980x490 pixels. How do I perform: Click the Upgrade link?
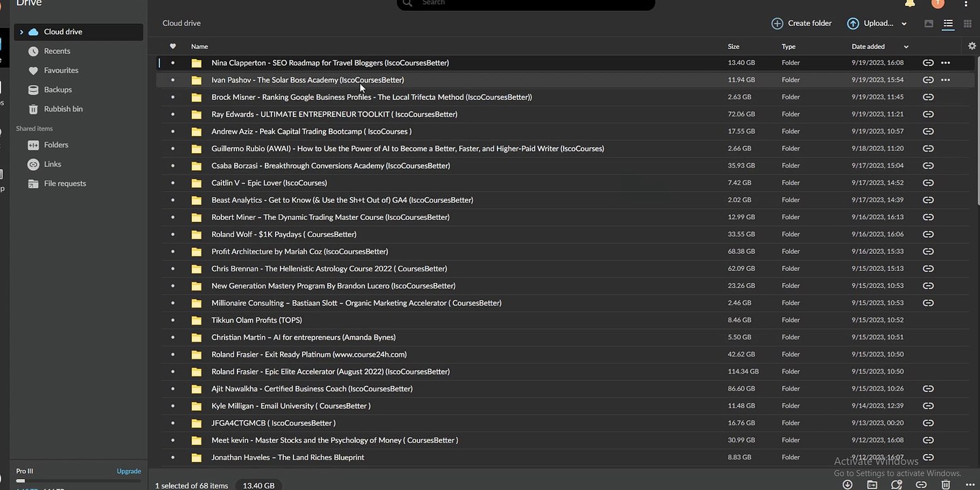tap(129, 471)
